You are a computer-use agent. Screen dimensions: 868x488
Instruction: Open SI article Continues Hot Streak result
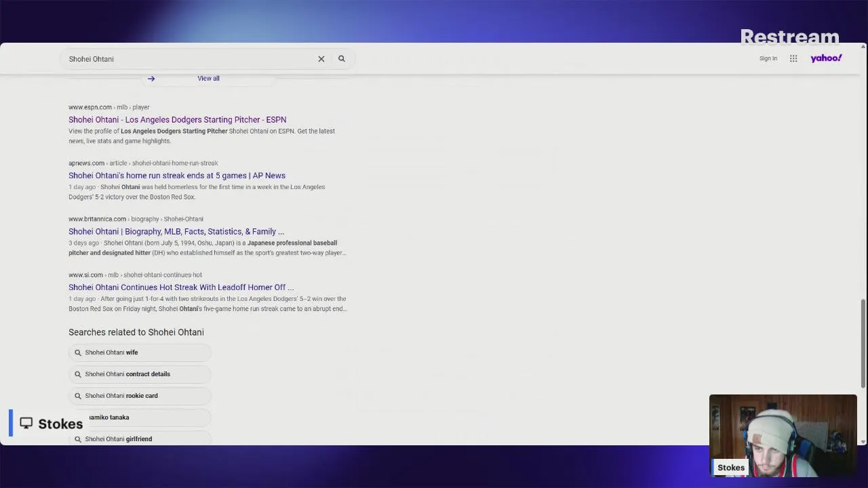tap(181, 287)
